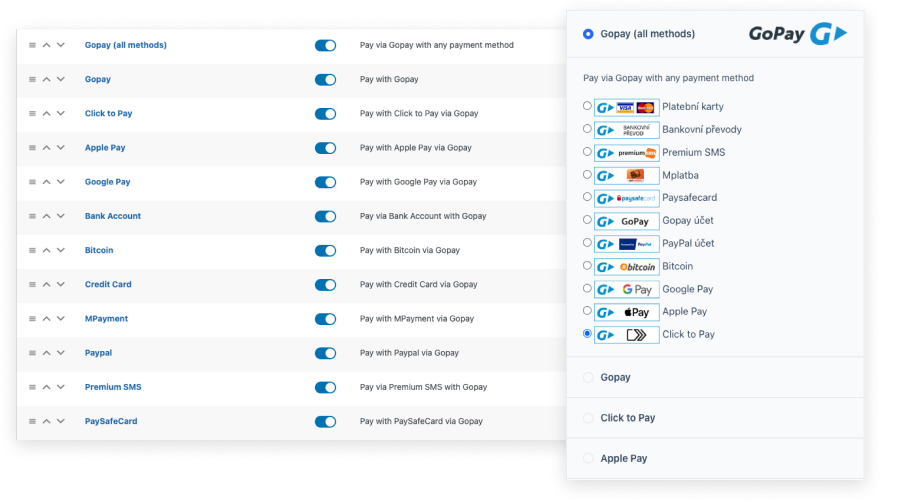Viewport: 900px width, 500px height.
Task: Move Gopay row down with chevron
Action: 61,79
